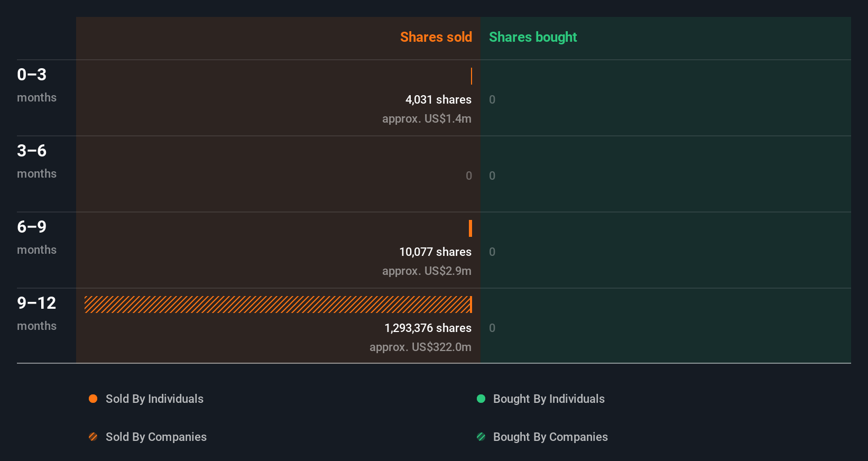The image size is (868, 461).
Task: Click the Shares bought column header
Action: pyautogui.click(x=533, y=37)
